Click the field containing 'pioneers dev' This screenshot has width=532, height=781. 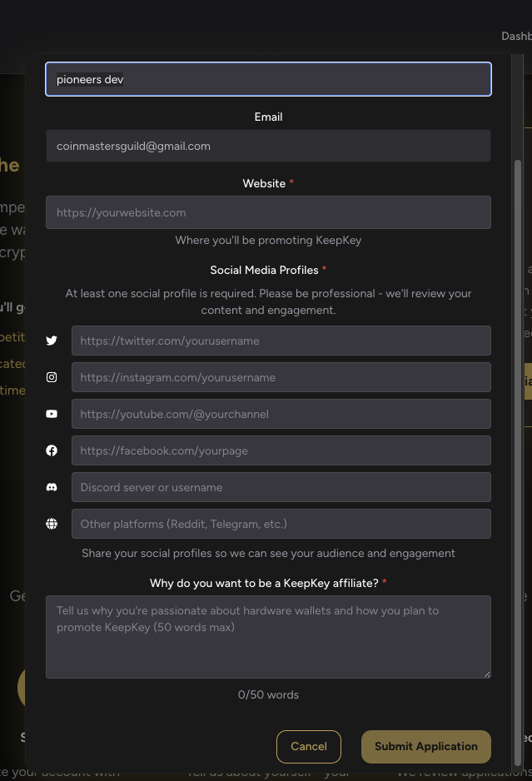pyautogui.click(x=268, y=79)
